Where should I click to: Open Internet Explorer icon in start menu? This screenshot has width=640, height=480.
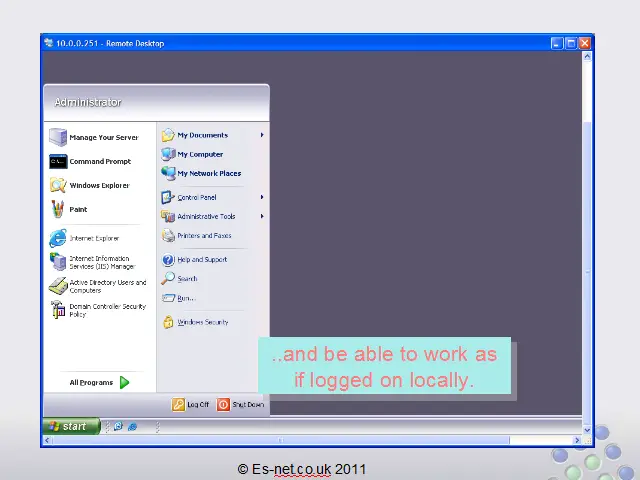(x=58, y=238)
